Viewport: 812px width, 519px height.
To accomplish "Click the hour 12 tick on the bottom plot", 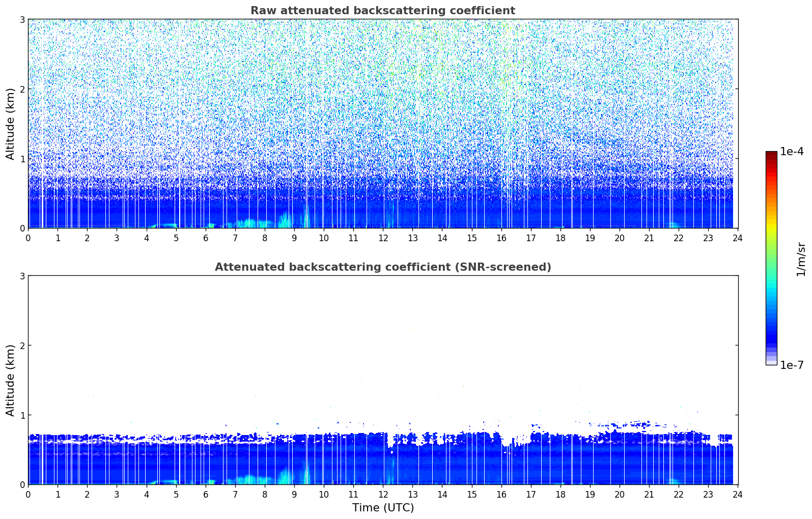I will click(383, 495).
